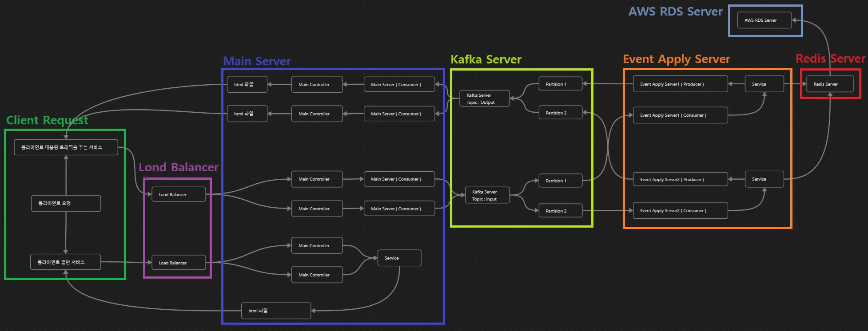Image resolution: width=868 pixels, height=331 pixels.
Task: Select the topmost Main Server ( Consumer ) node
Action: [399, 85]
